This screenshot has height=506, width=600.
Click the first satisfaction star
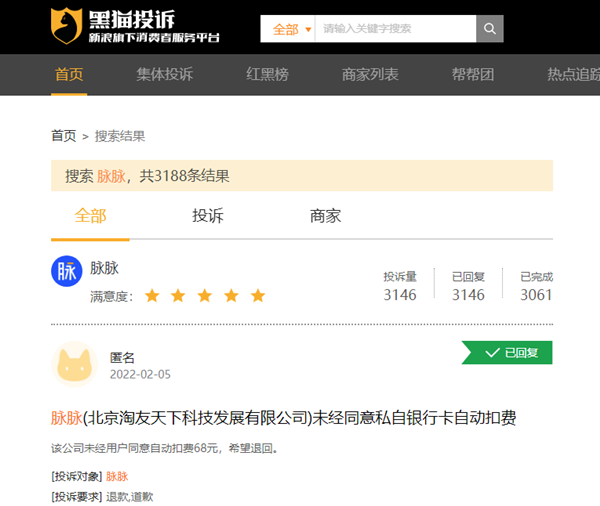click(x=152, y=296)
